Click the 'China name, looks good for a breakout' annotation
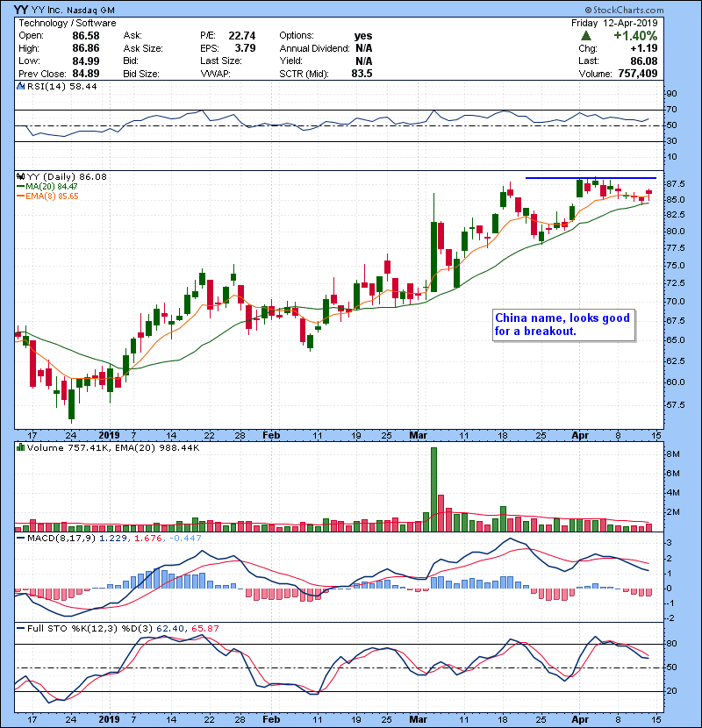The image size is (702, 728). pos(563,325)
